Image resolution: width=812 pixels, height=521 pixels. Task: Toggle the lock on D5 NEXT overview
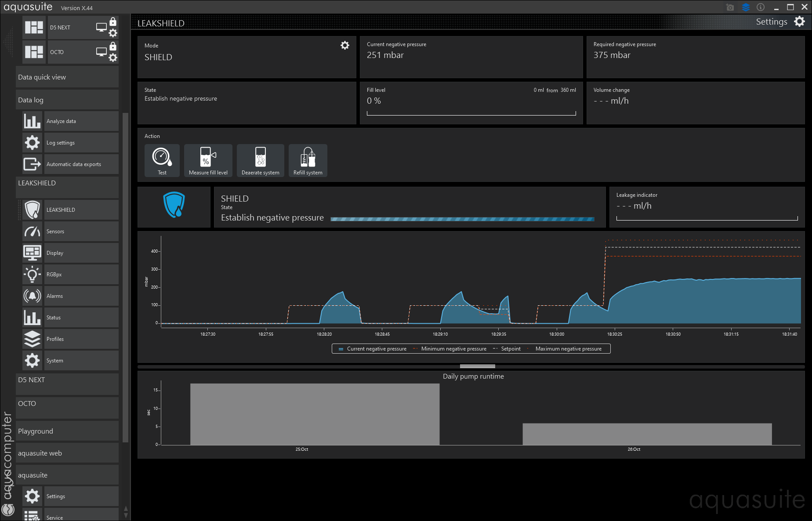tap(113, 22)
